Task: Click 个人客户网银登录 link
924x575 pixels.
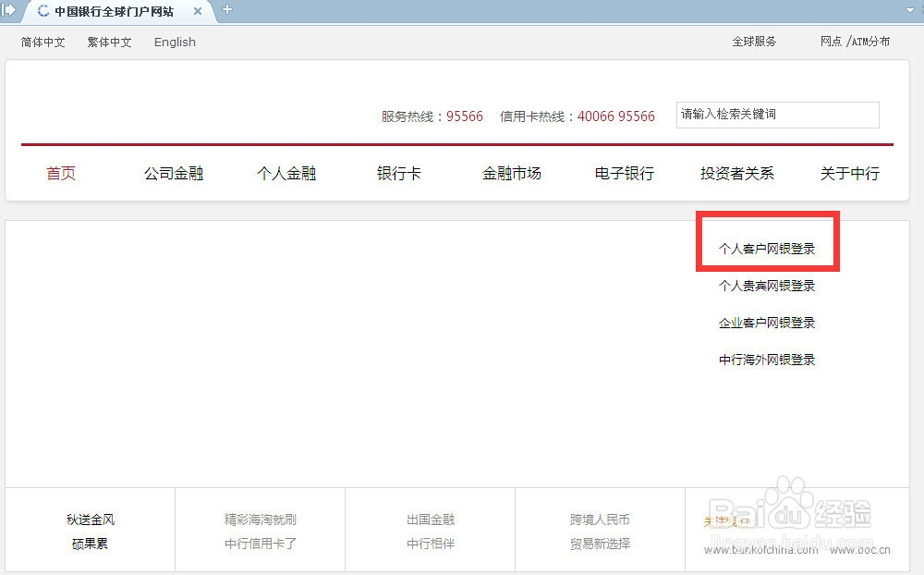Action: pos(767,249)
